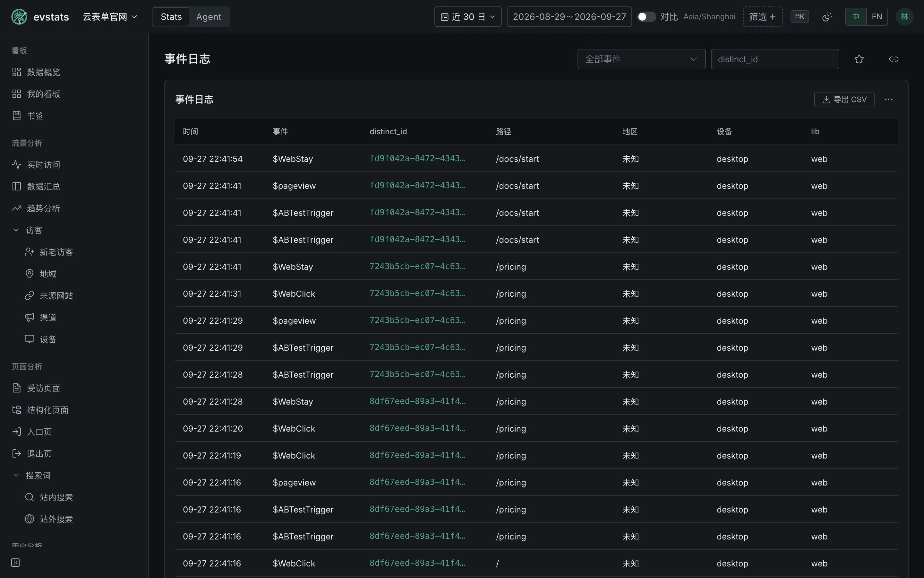Click the evstats logo icon
Viewport: 924px width, 578px height.
point(19,17)
